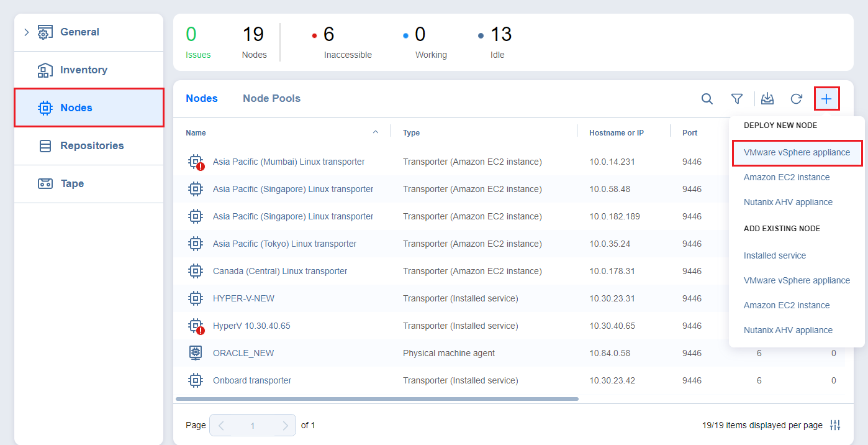Click the download/import tray icon
868x445 pixels.
(x=767, y=99)
